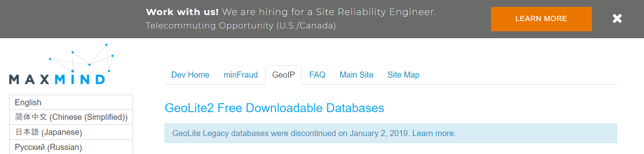Click the Telecommuting Opportunity banner line
Image resolution: width=644 pixels, height=154 pixels.
tap(241, 26)
